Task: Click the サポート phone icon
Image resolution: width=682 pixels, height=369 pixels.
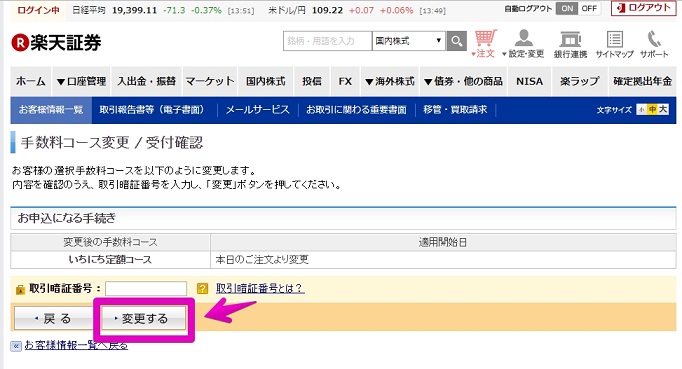Action: tap(654, 44)
